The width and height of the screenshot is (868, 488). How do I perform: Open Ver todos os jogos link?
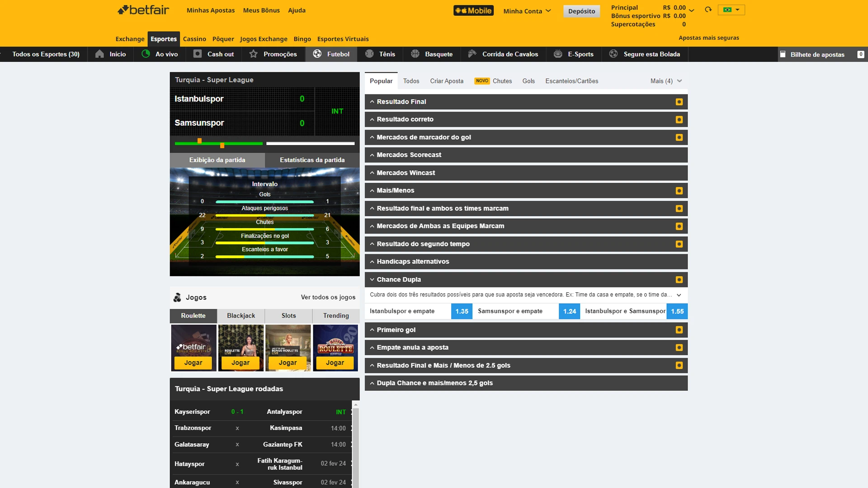328,297
